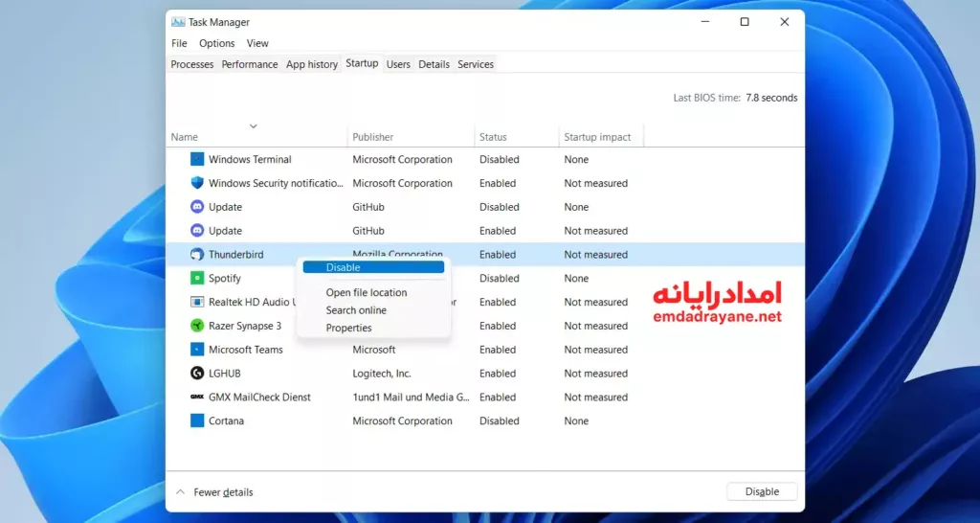Sort by the Publisher column header

[x=373, y=137]
